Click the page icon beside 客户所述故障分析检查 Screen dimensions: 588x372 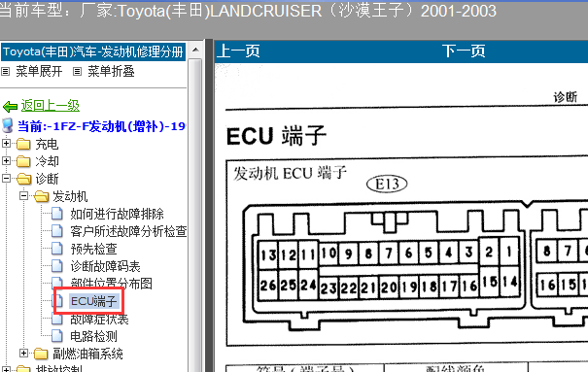[x=57, y=231]
